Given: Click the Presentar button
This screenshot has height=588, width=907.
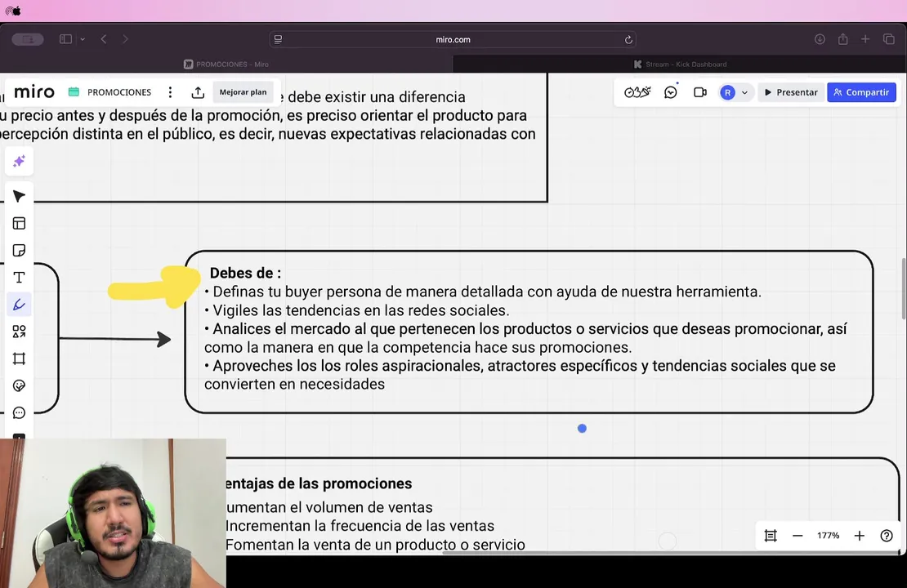Looking at the screenshot, I should pyautogui.click(x=791, y=92).
